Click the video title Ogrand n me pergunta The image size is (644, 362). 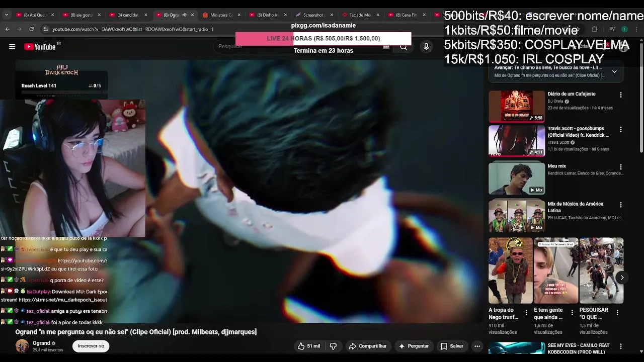pyautogui.click(x=136, y=332)
